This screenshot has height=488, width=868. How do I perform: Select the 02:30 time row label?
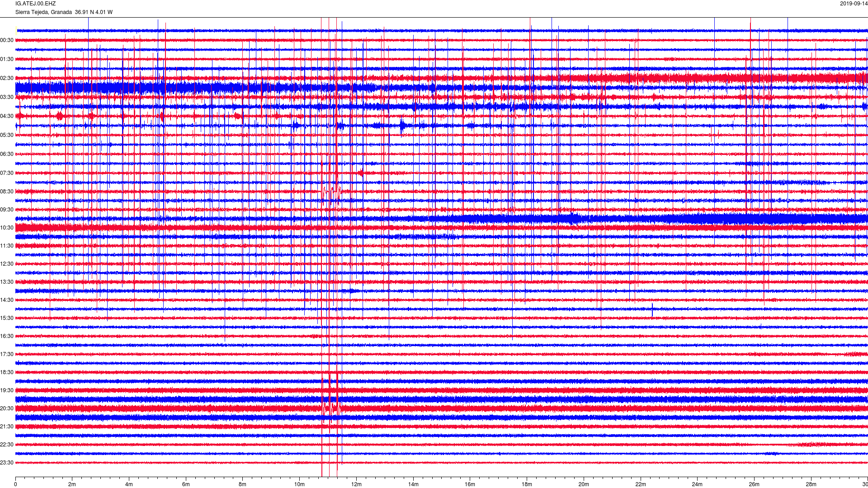coord(7,78)
